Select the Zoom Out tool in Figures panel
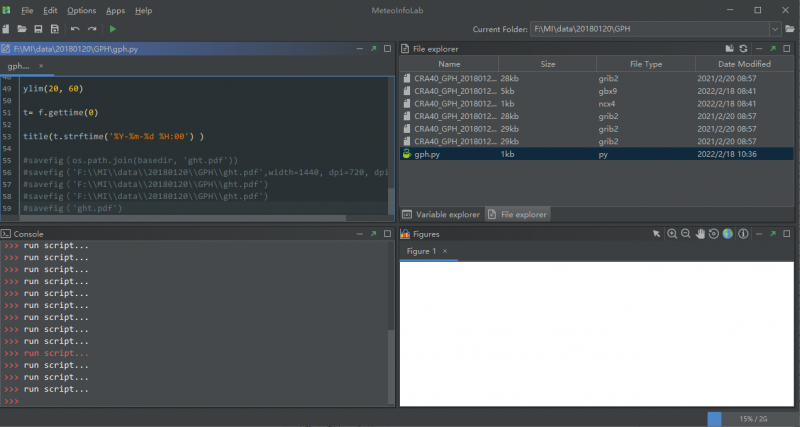Screen dimensions: 800x427 (686, 233)
